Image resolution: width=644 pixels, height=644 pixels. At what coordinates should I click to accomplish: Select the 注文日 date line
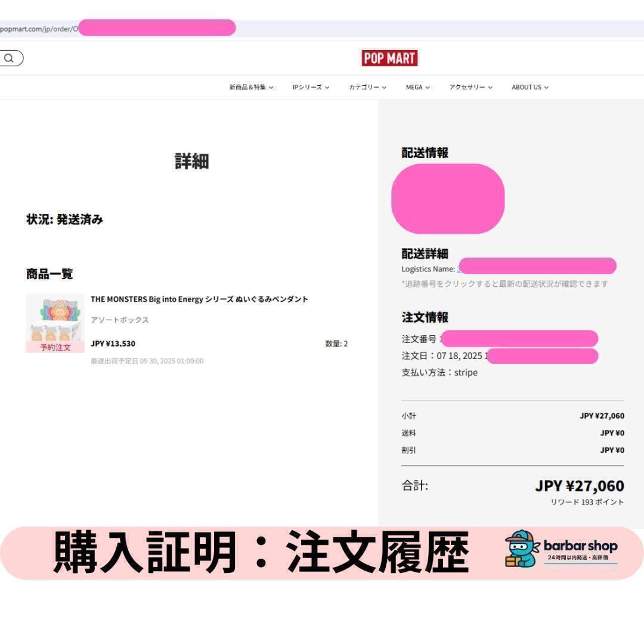444,355
